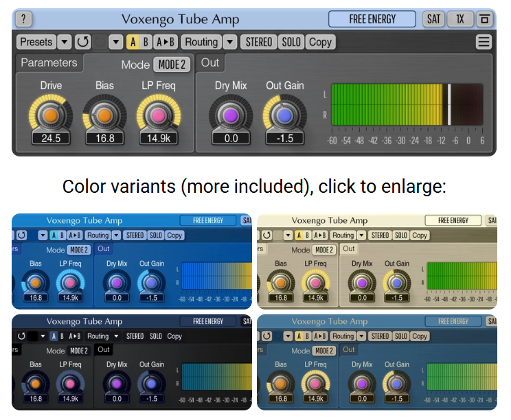Click the Bias knob
The height and width of the screenshot is (420, 511).
[104, 115]
